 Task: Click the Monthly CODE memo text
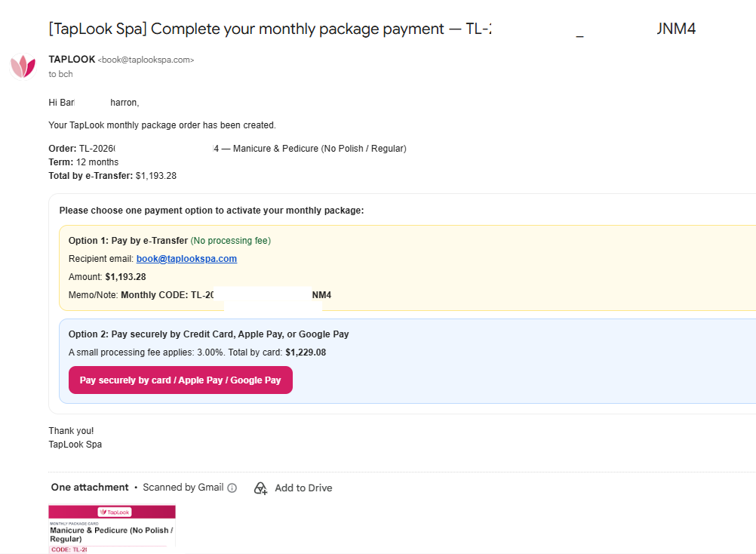pyautogui.click(x=226, y=295)
